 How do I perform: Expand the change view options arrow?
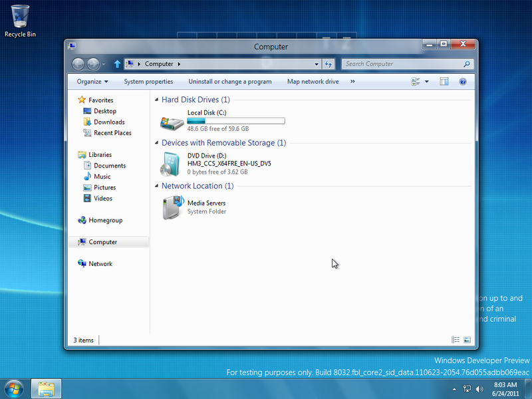(x=427, y=82)
